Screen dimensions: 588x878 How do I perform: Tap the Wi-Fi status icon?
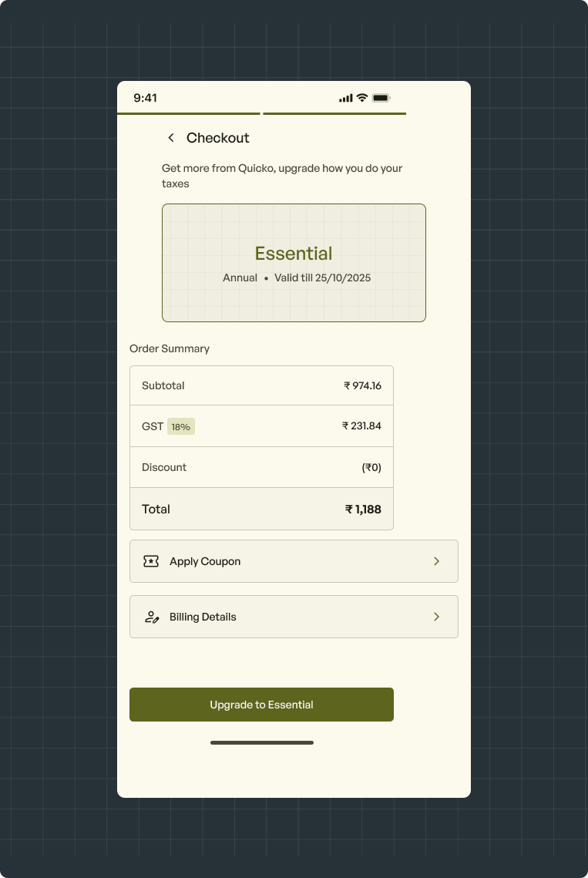point(362,98)
